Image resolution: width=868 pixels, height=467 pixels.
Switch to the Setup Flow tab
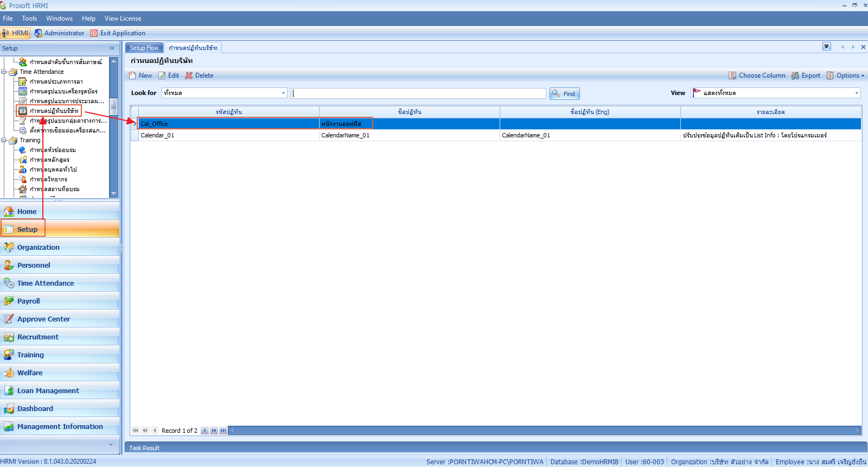pyautogui.click(x=144, y=48)
